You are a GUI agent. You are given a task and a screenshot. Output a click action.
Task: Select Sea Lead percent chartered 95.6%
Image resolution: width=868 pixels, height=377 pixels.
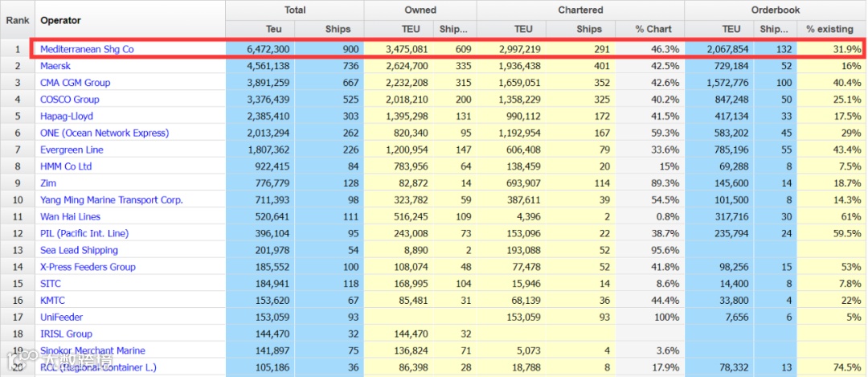(x=666, y=250)
